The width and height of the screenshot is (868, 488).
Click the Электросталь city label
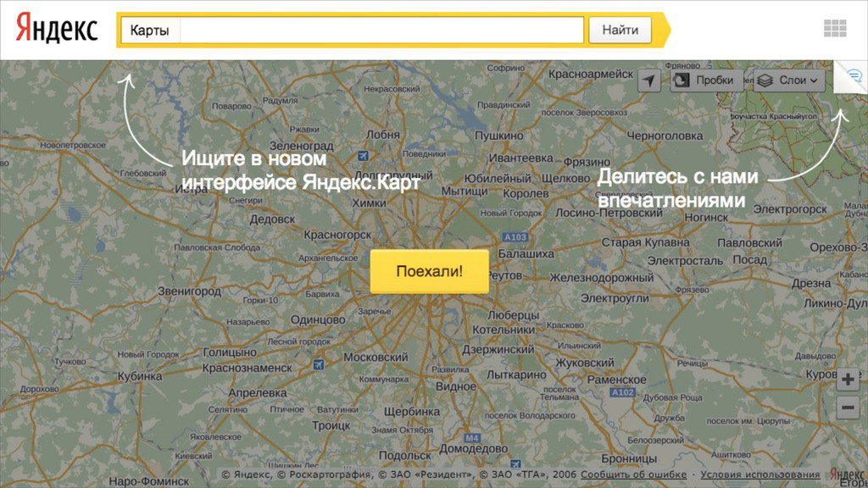685,260
